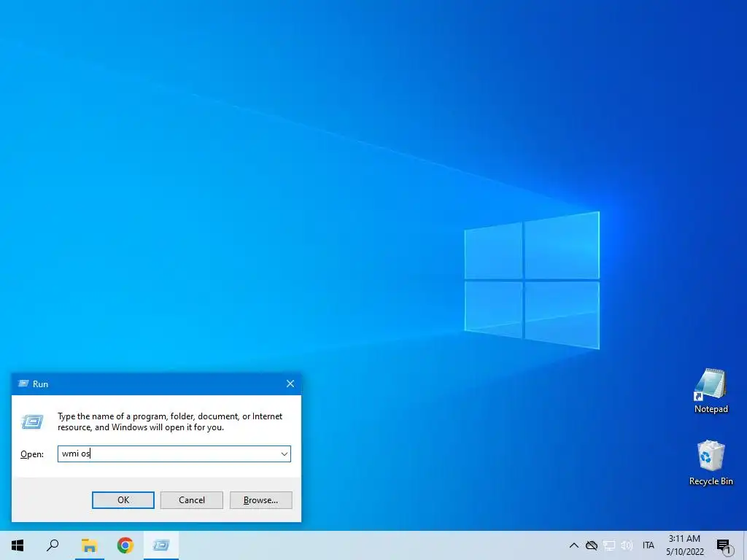
Task: Click Browse... in the Run dialog
Action: (260, 500)
